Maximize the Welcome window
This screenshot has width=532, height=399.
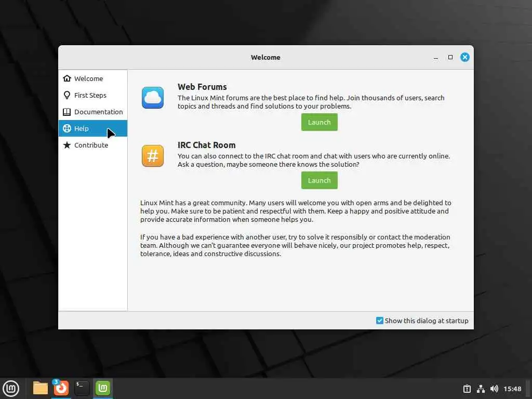pos(450,57)
